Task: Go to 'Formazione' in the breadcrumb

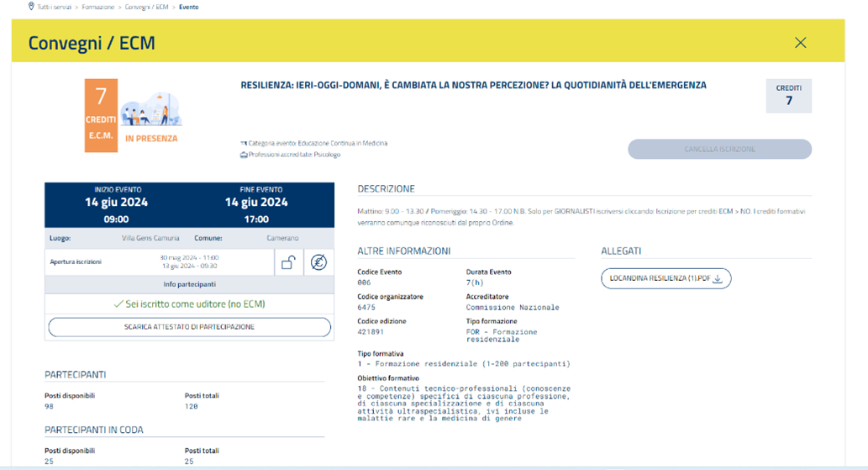Action: click(98, 7)
